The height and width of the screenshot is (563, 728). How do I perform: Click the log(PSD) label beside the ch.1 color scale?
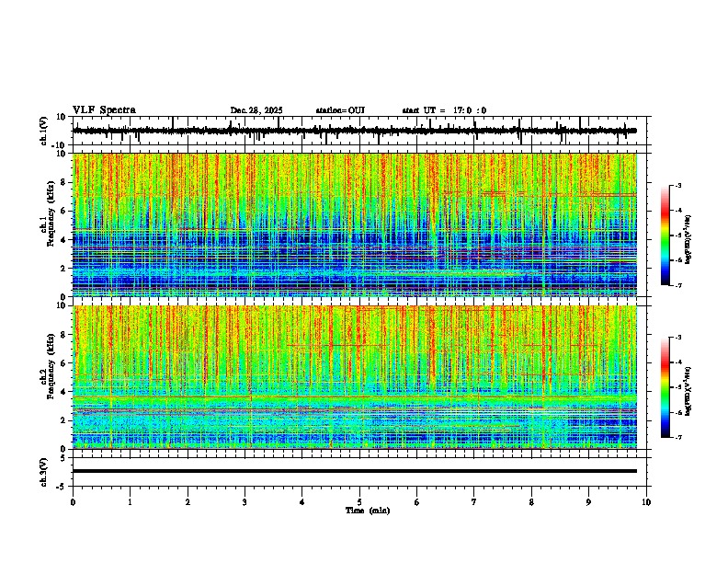click(x=688, y=240)
